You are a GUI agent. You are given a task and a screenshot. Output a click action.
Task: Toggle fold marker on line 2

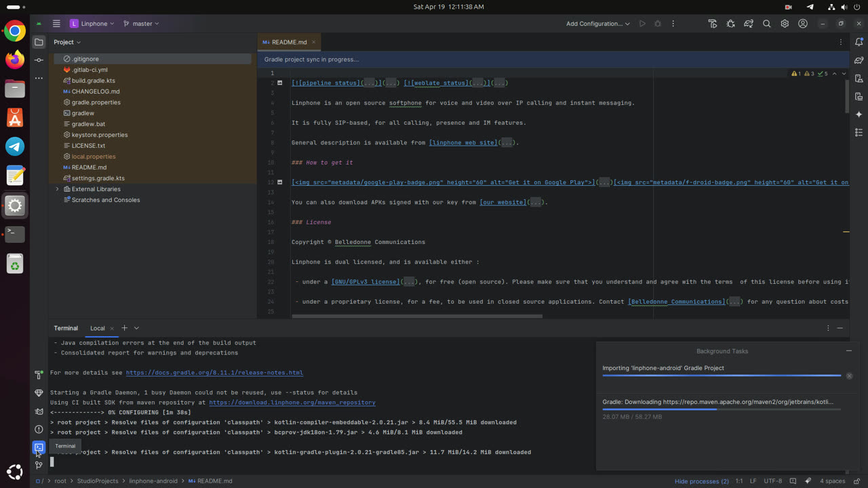pyautogui.click(x=279, y=83)
